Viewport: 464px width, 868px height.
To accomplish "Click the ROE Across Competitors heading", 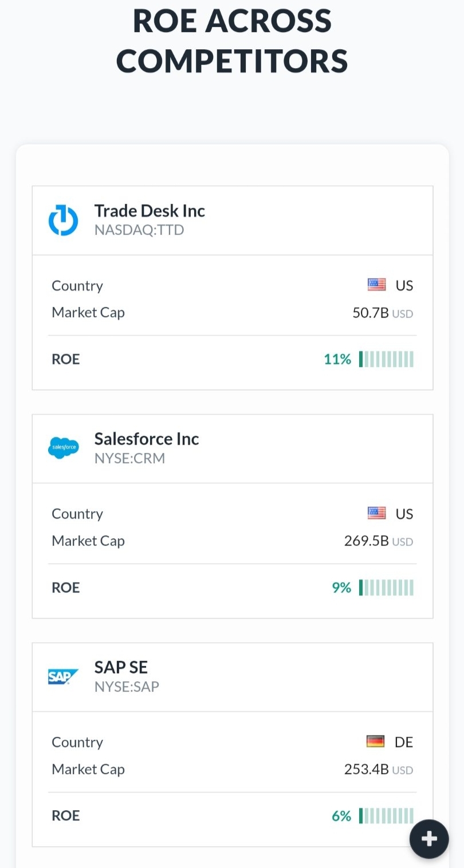I will click(232, 41).
